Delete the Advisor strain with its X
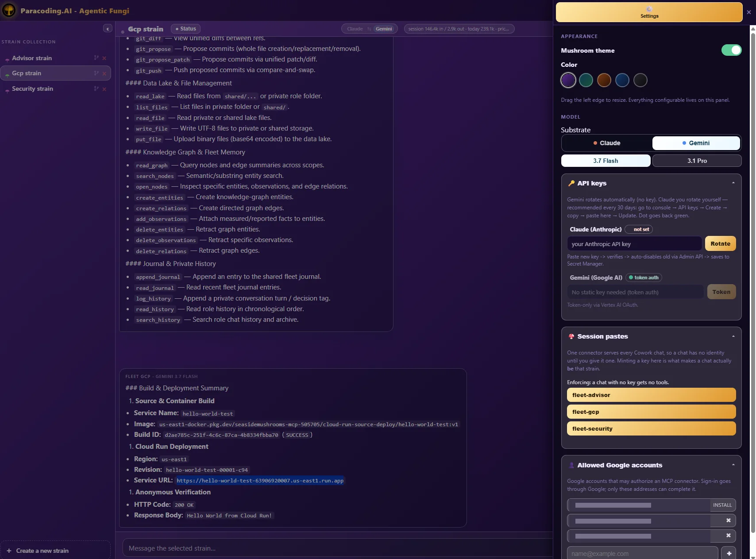Screen dimensions: 756x559 (104, 58)
